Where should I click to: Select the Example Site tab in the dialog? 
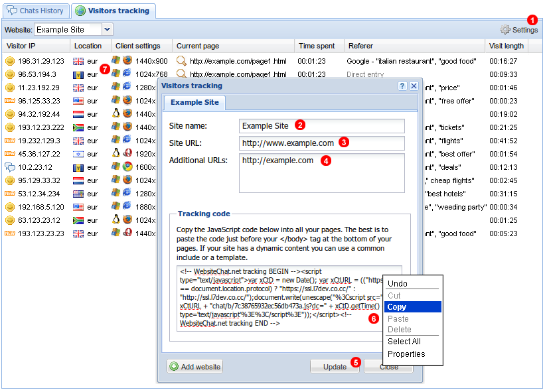[x=195, y=102]
